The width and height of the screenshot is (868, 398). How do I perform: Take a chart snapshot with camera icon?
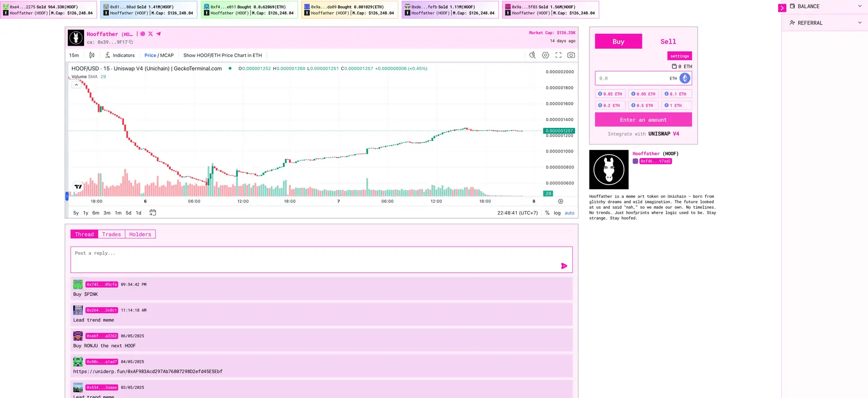tap(571, 55)
